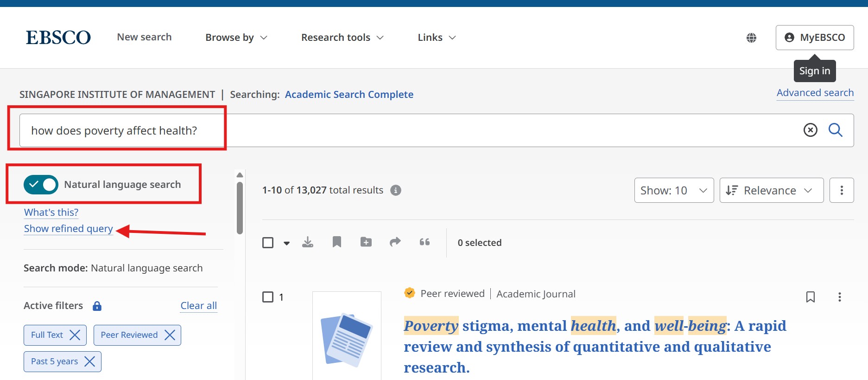Toggle Natural language search off

(41, 184)
